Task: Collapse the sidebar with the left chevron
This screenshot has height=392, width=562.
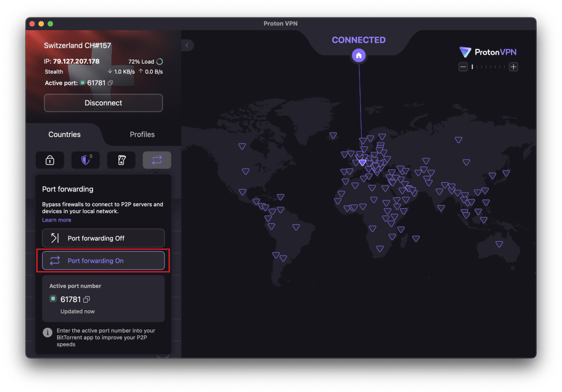Action: (x=187, y=46)
